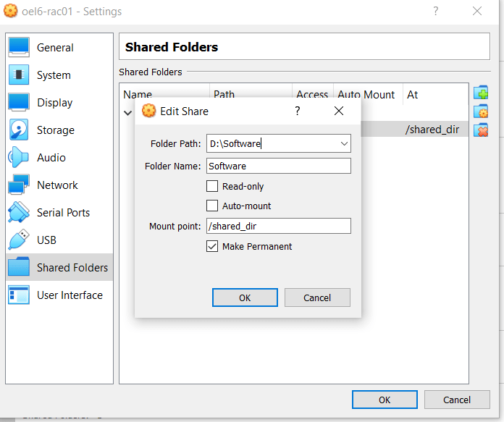The image size is (504, 422).
Task: Click the Edit Share help question mark
Action: pyautogui.click(x=298, y=111)
